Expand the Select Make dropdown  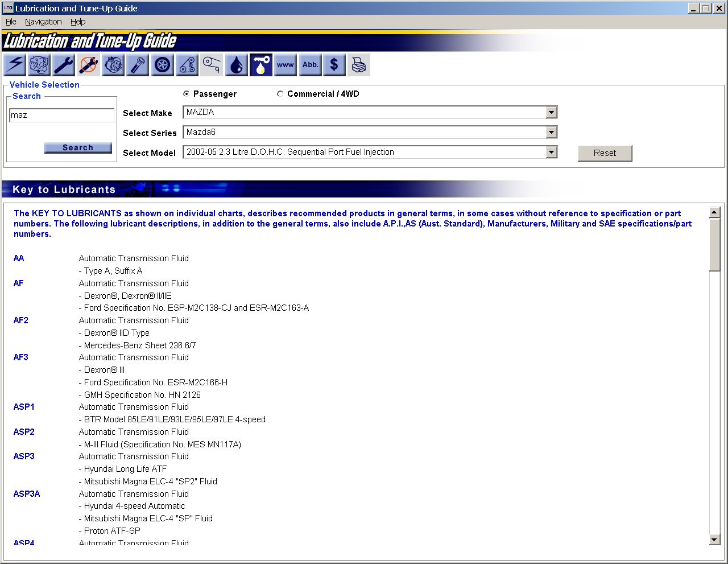[x=551, y=113]
